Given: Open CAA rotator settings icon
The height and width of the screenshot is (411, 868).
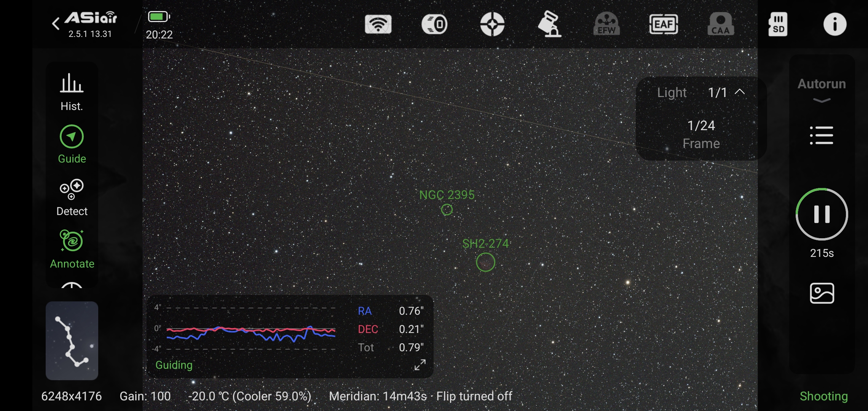Looking at the screenshot, I should (720, 24).
